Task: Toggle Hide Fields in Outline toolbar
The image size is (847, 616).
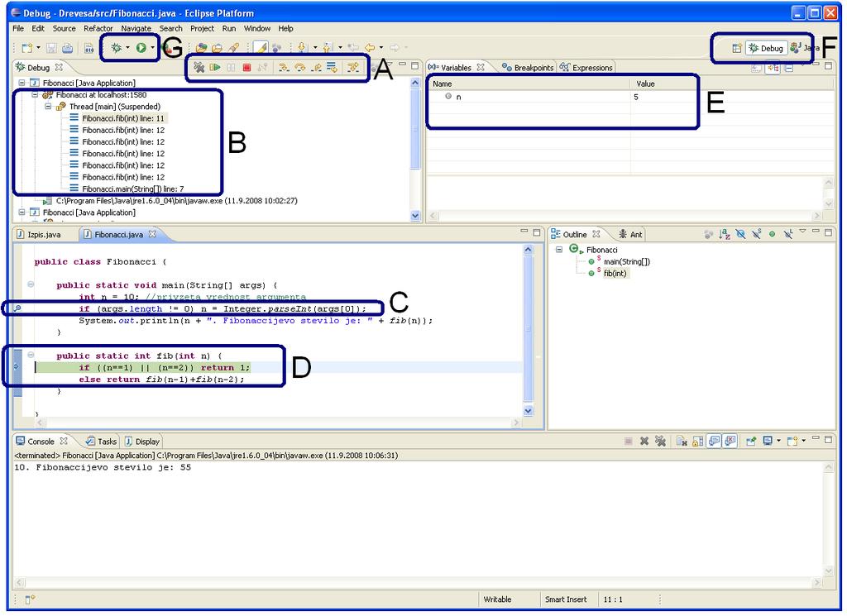Action: 740,234
